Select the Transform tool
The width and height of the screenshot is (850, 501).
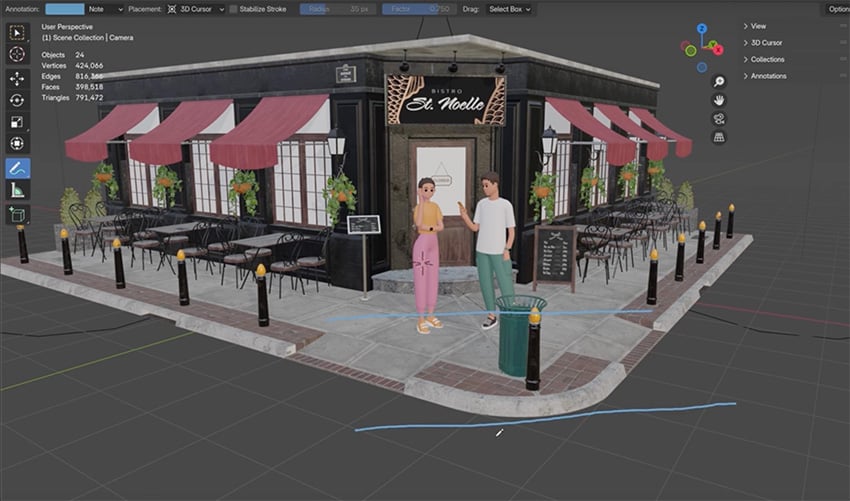pyautogui.click(x=17, y=143)
